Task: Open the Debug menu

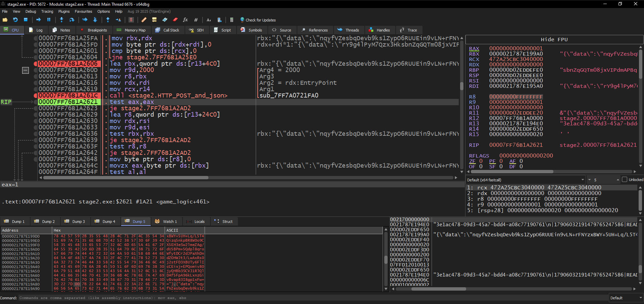Action: [31, 11]
